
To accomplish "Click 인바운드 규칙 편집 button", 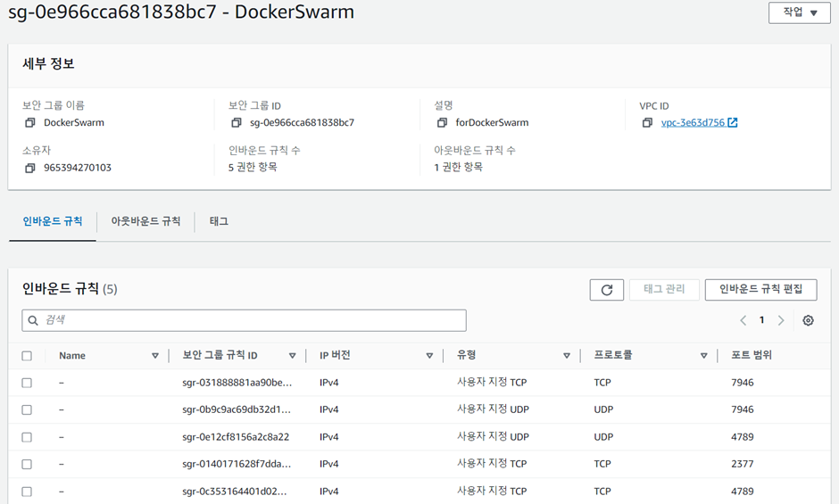I will tap(760, 289).
